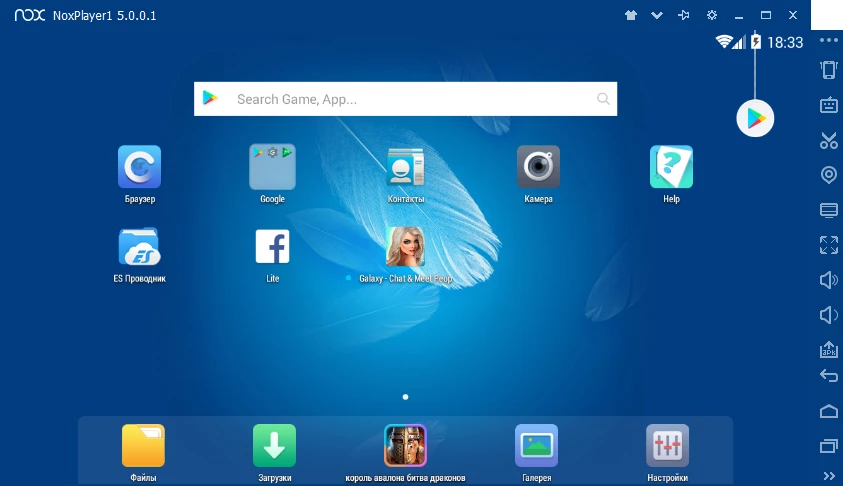Open Nox system settings gear icon

(x=712, y=15)
